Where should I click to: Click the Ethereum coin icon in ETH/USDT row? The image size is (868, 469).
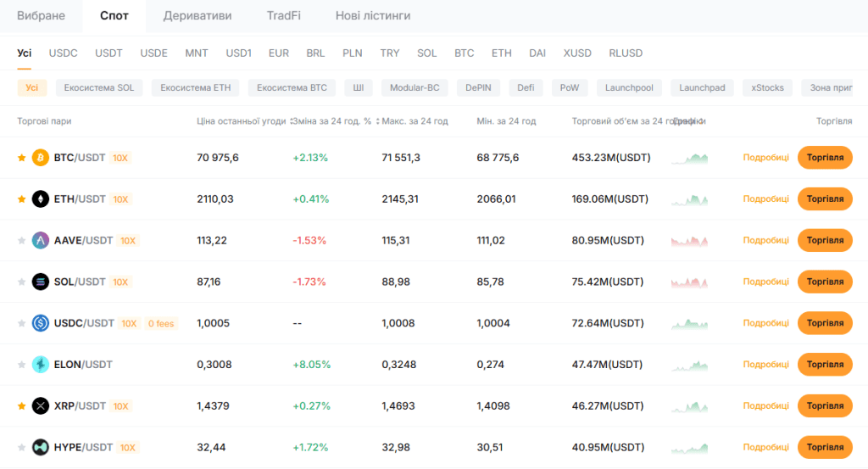tap(41, 198)
